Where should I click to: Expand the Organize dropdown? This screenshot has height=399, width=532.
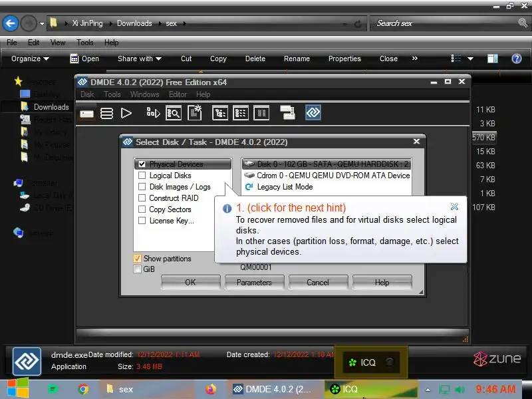30,59
